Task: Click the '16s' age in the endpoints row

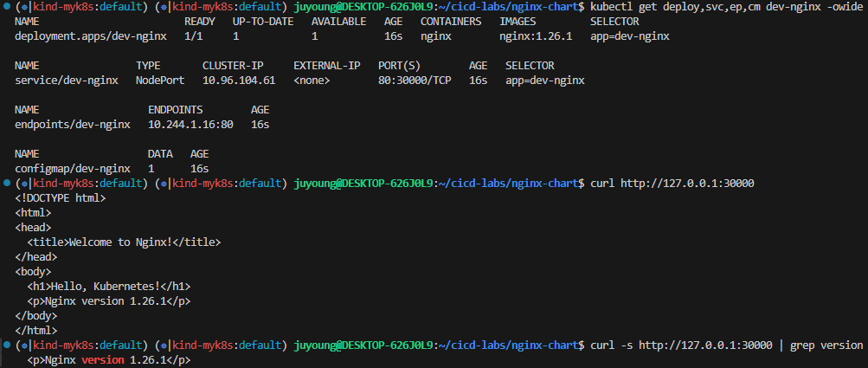Action: click(x=260, y=125)
